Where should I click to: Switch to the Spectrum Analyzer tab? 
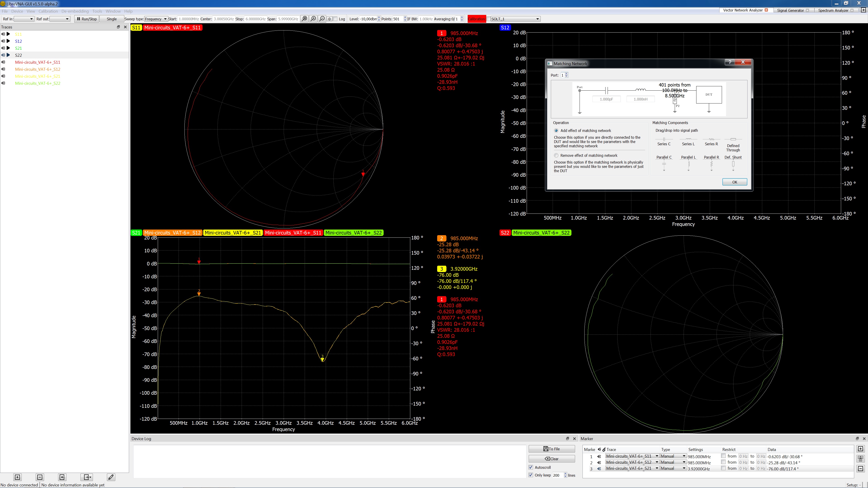(x=833, y=10)
